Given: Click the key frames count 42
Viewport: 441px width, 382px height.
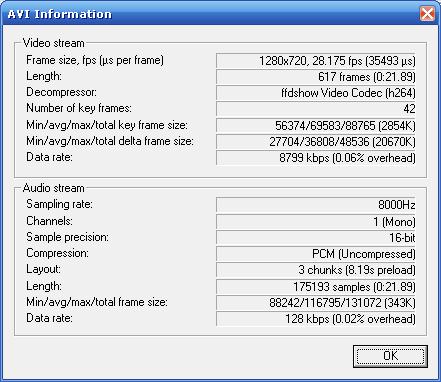Looking at the screenshot, I should click(x=316, y=109).
